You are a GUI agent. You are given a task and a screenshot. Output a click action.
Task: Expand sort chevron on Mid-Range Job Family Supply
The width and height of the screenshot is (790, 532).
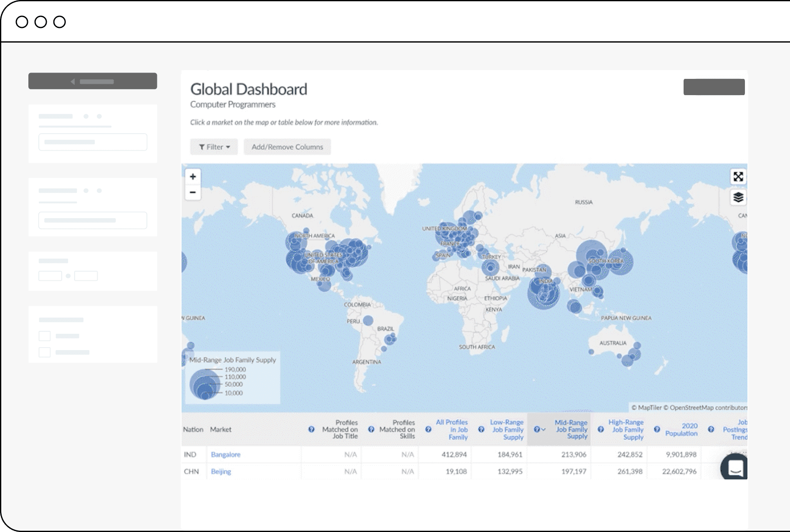click(543, 429)
